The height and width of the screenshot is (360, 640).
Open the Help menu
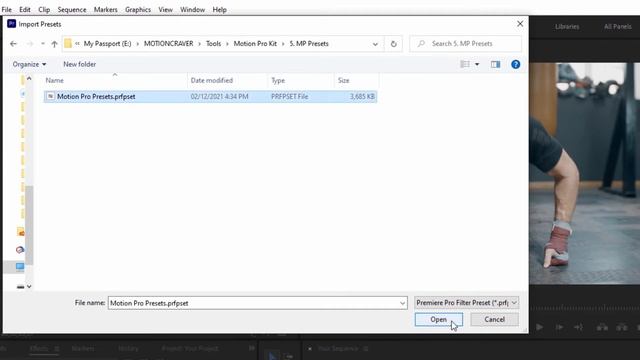[x=219, y=9]
